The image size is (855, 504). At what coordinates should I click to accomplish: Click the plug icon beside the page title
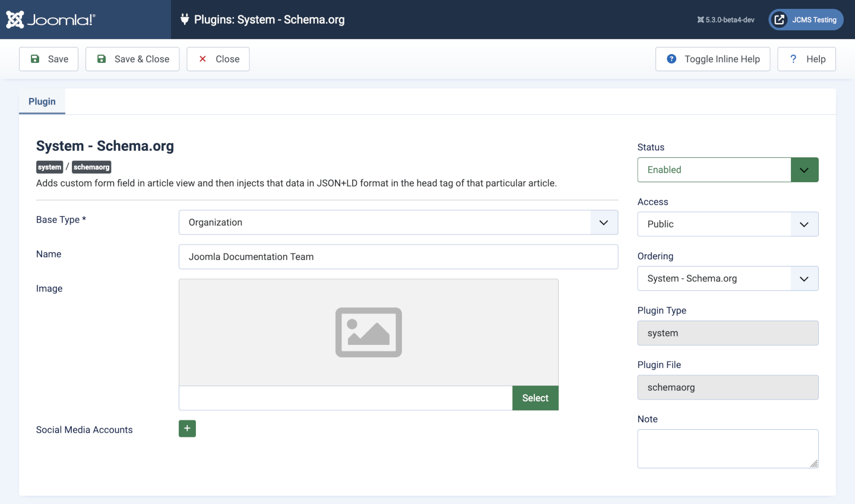tap(185, 19)
